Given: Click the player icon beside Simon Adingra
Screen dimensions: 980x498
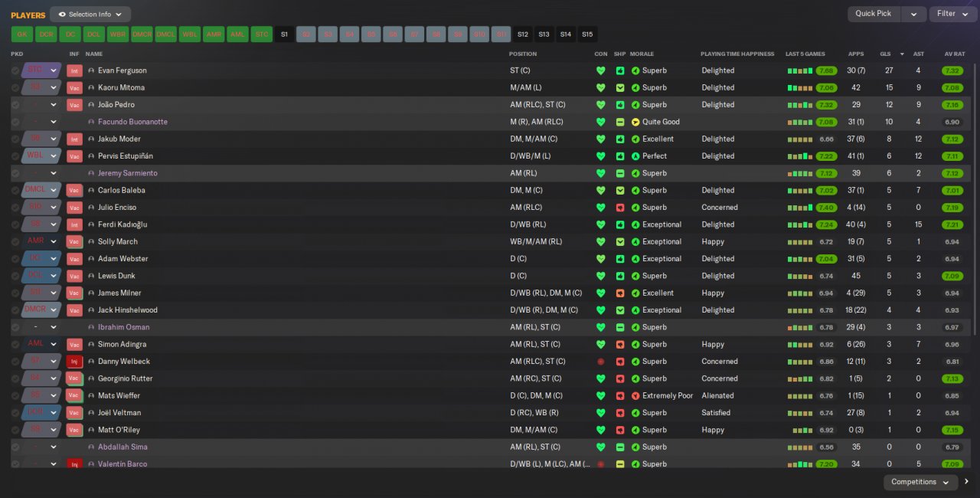Looking at the screenshot, I should tap(91, 345).
